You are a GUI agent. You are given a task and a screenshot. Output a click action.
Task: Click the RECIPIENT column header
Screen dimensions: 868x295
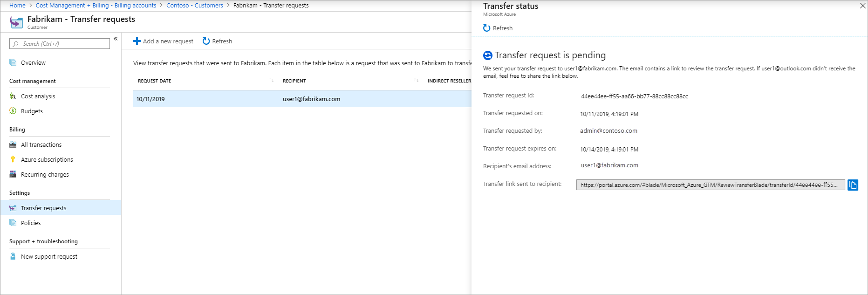pos(294,81)
